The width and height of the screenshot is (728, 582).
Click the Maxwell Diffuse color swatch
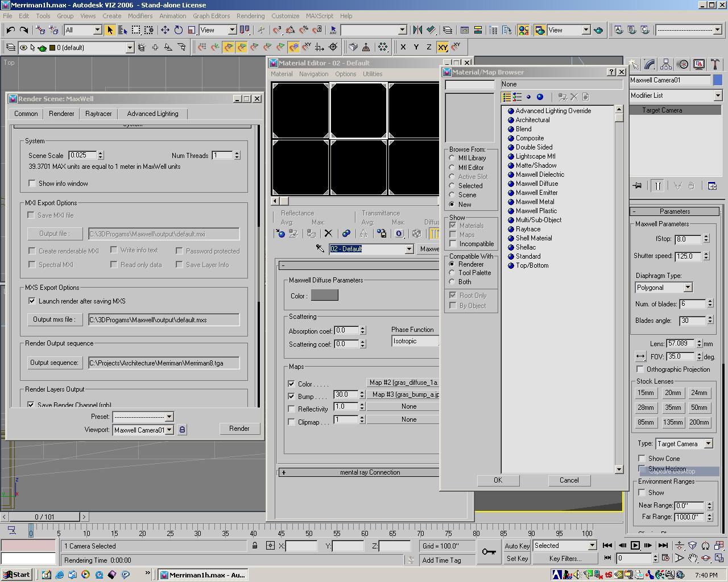(324, 295)
